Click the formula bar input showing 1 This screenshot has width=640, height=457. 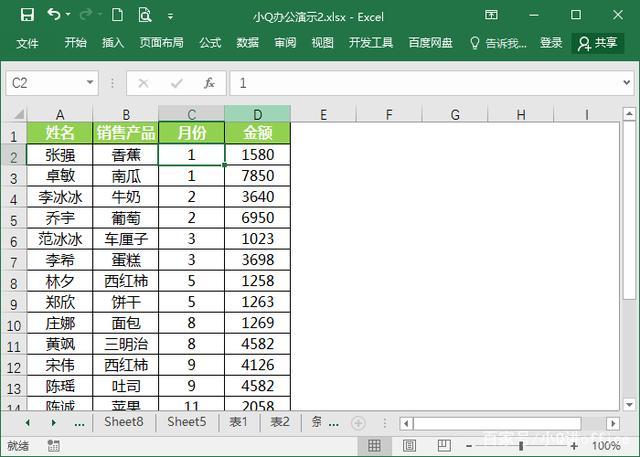[425, 83]
